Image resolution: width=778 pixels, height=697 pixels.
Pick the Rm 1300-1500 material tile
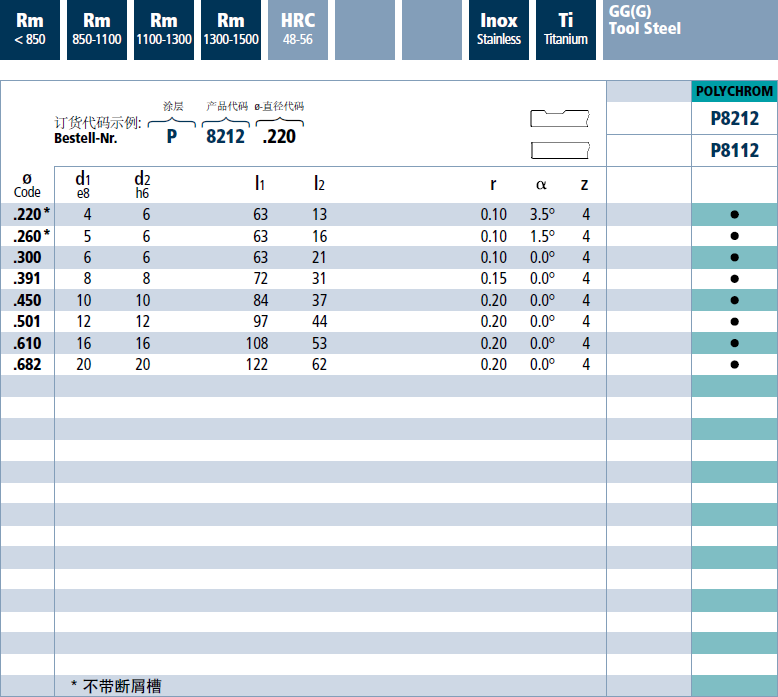pyautogui.click(x=231, y=30)
